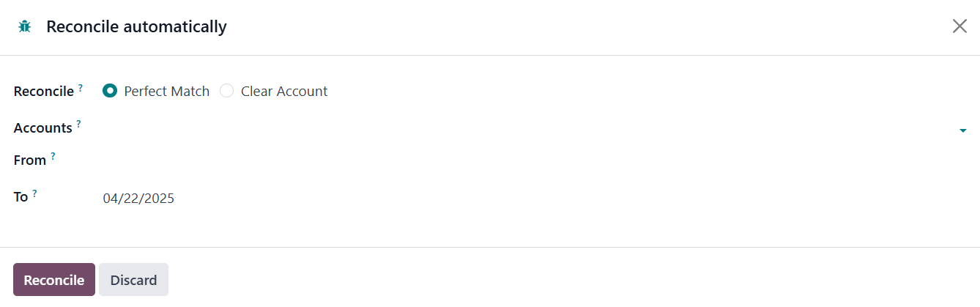Close the Reconcile automatically dialog
Viewport: 980px width, 307px height.
959,26
